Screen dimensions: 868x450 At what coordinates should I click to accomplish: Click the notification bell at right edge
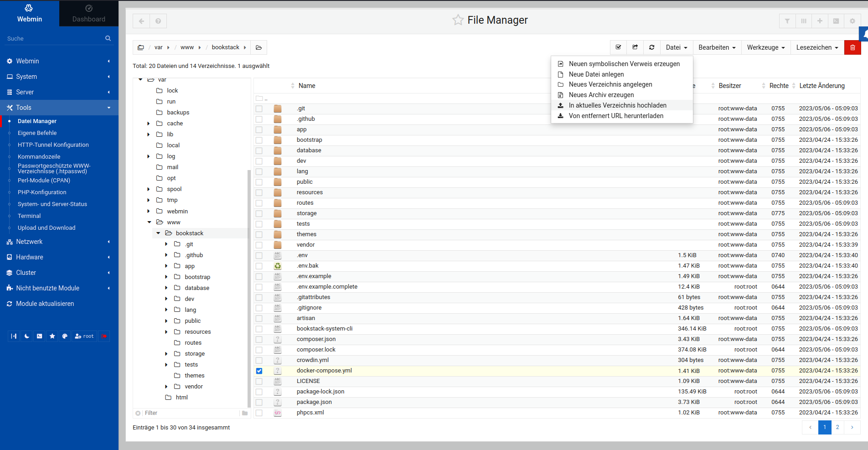pyautogui.click(x=864, y=34)
